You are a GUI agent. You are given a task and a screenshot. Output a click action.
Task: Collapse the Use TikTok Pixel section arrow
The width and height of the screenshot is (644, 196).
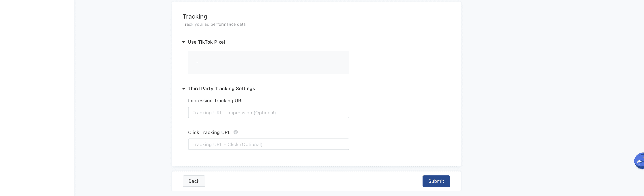point(183,42)
